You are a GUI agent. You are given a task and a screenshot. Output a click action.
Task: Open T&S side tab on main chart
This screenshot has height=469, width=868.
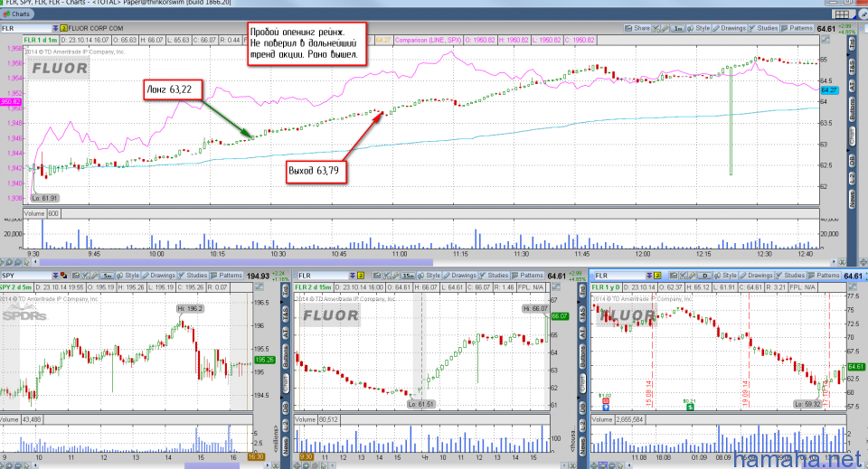coord(852,66)
